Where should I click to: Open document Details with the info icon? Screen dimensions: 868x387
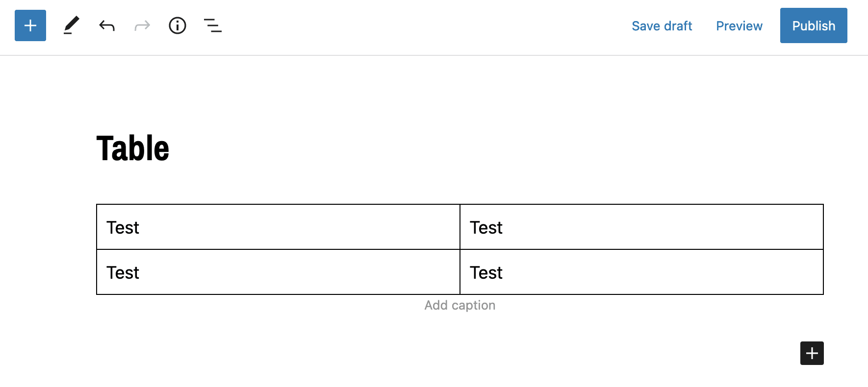tap(178, 25)
